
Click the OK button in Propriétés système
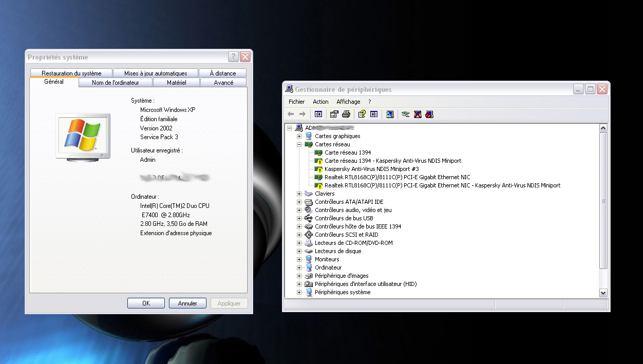[x=146, y=303]
